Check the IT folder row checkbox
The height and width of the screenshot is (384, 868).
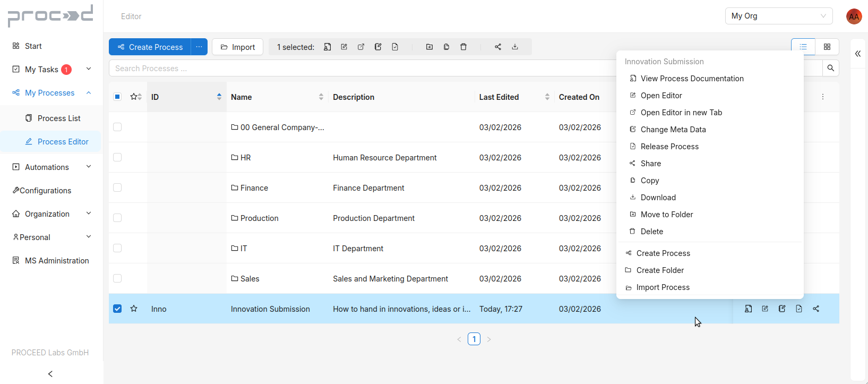pos(117,248)
